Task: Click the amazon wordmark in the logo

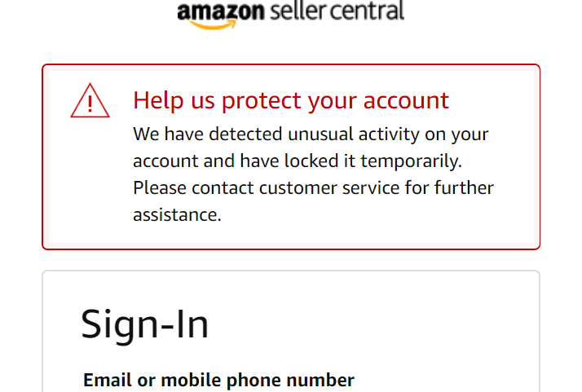Action: 221,11
